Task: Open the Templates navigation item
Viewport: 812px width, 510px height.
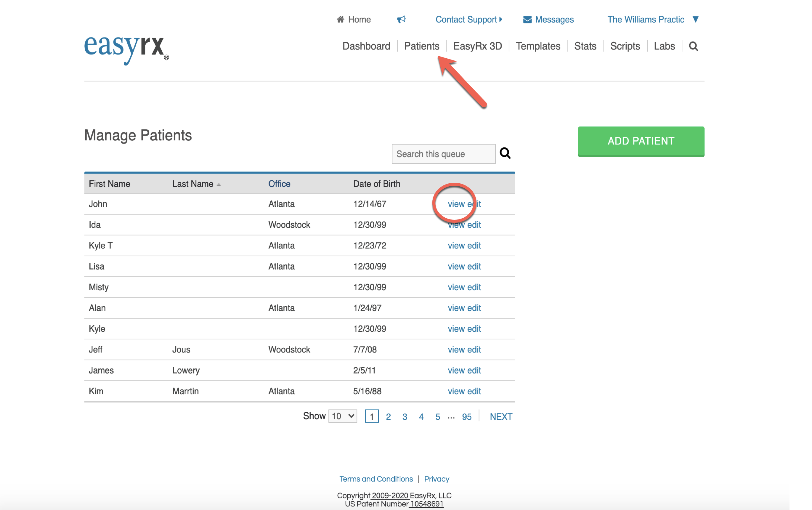Action: 538,46
